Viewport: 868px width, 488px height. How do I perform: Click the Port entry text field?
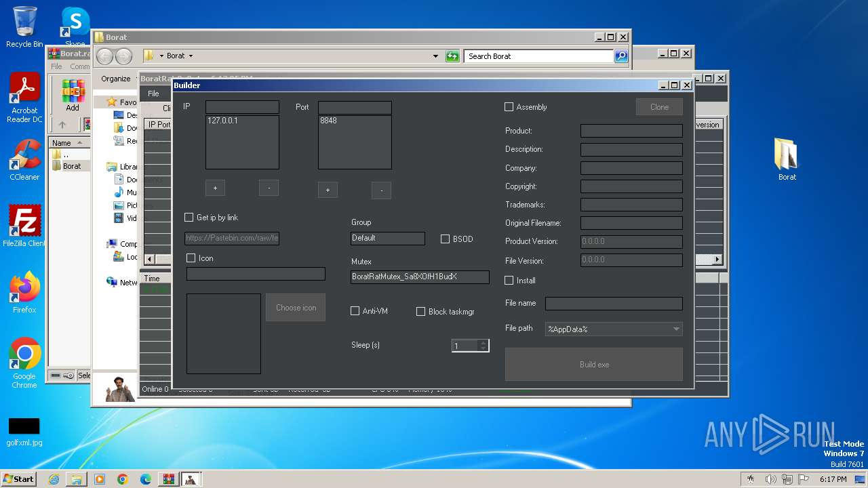coord(355,107)
